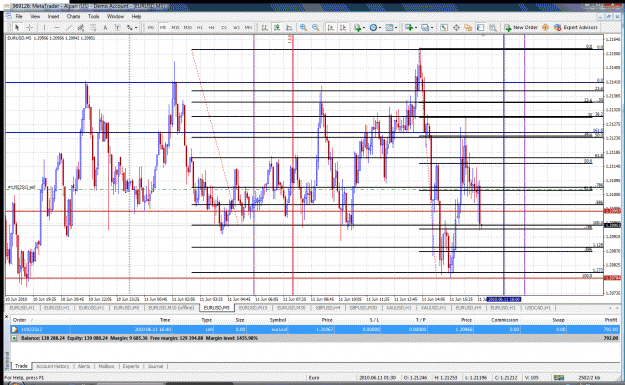This screenshot has width=625, height=385.
Task: Sort orders by Profit column header
Action: 611,320
